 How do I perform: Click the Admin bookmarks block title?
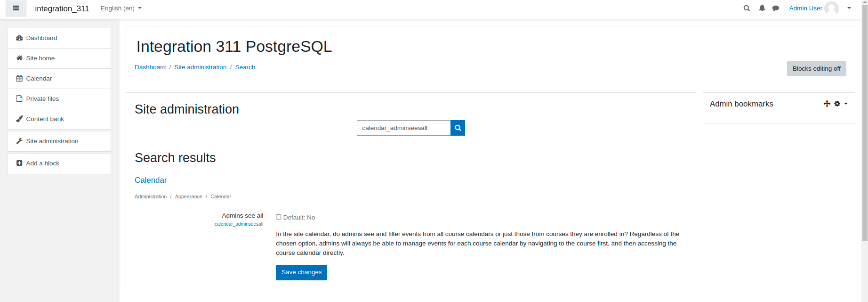coord(741,104)
